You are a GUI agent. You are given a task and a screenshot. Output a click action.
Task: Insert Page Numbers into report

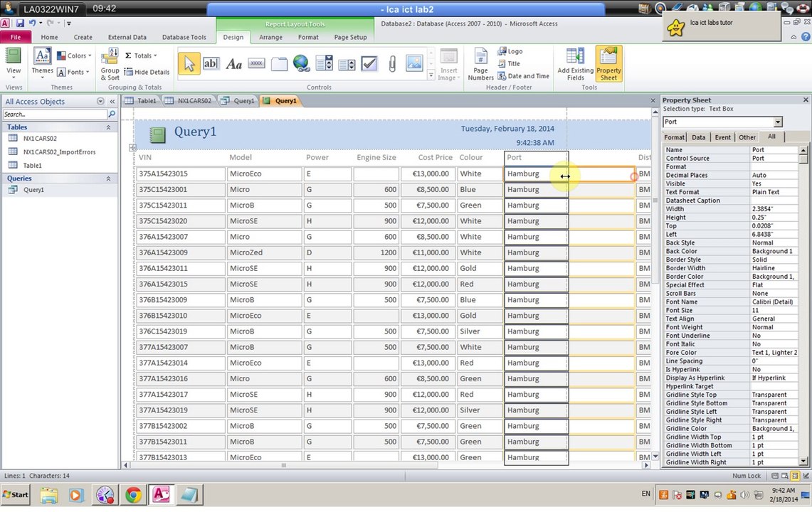(x=480, y=64)
